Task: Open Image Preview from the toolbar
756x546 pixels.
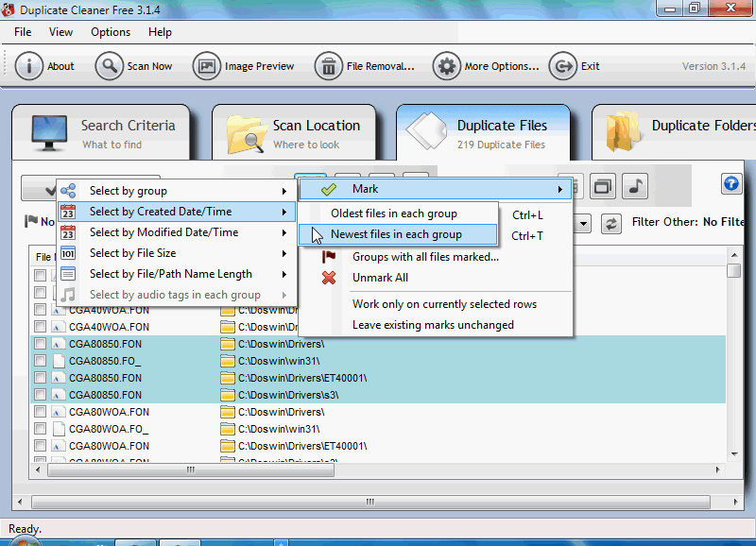Action: point(206,66)
